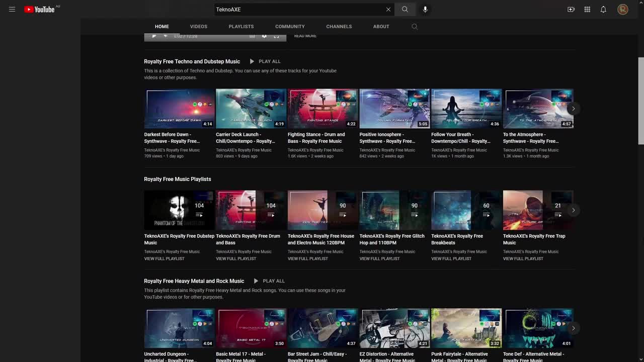Switch to the Home tab
The height and width of the screenshot is (362, 644).
pos(162,27)
